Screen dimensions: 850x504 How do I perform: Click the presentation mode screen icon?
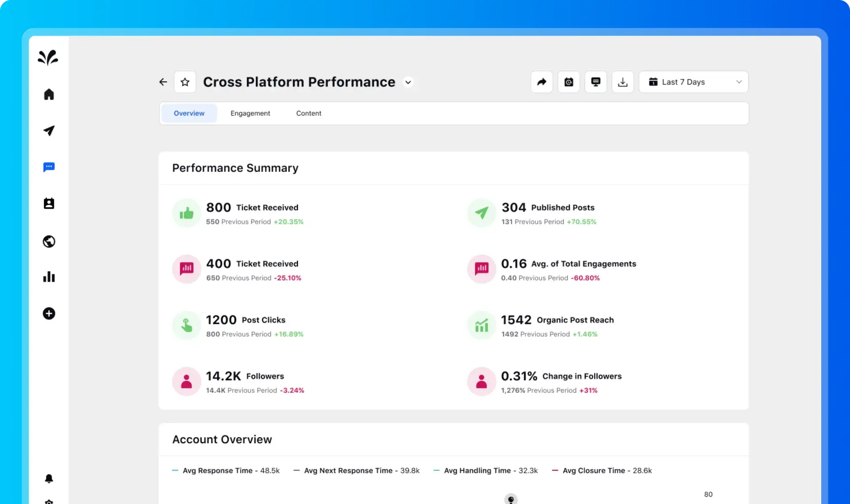coord(596,82)
